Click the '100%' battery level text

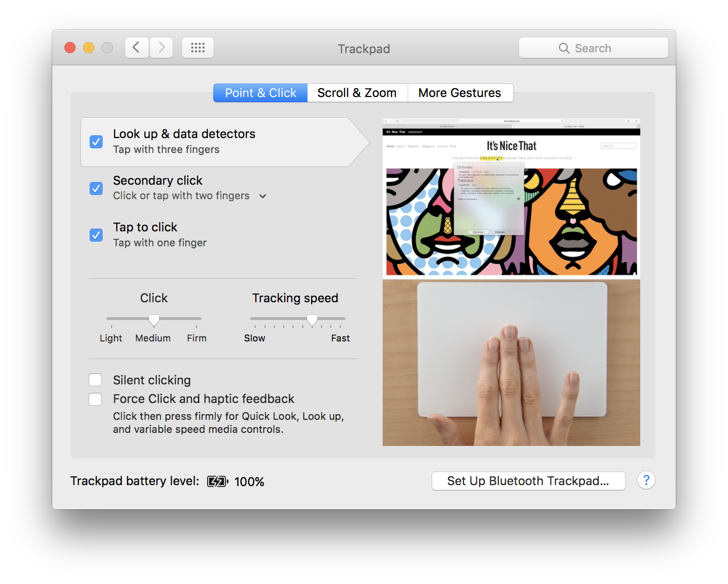249,482
